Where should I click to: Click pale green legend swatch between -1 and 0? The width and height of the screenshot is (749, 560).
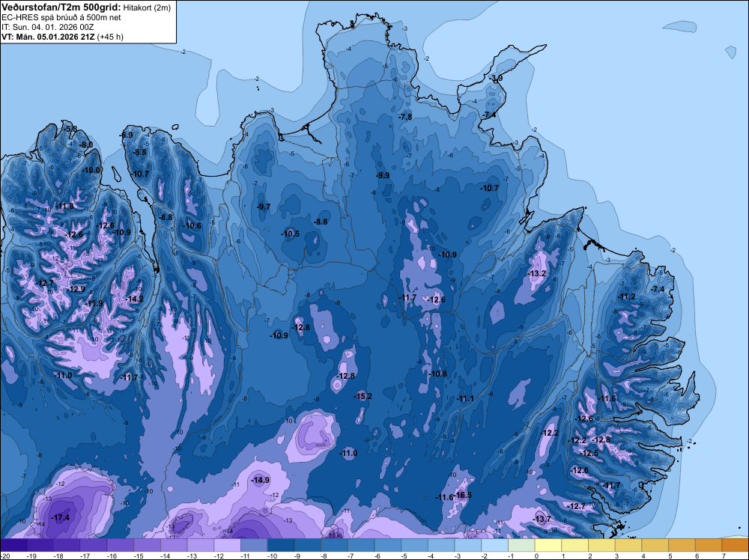[x=521, y=545]
